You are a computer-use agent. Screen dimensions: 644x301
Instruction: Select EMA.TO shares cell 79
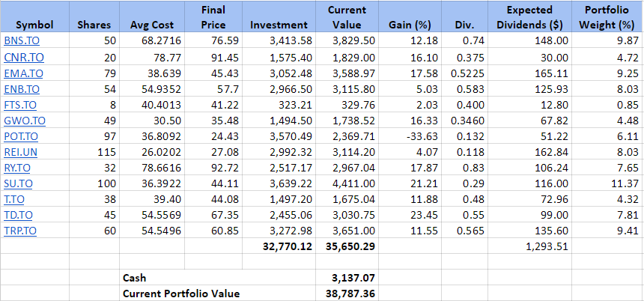click(94, 73)
